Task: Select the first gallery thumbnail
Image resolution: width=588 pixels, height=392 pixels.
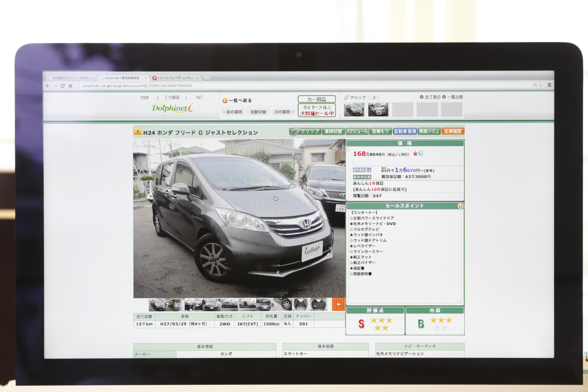Action: [158, 305]
